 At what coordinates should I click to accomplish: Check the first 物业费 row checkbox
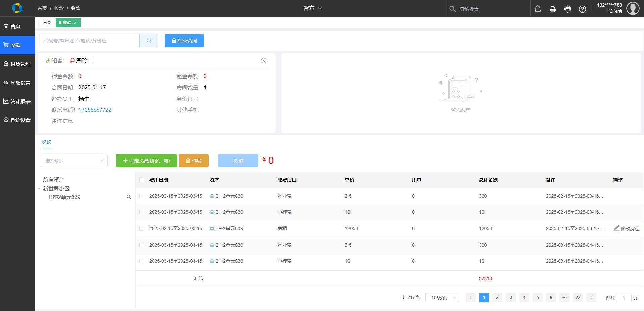click(142, 196)
